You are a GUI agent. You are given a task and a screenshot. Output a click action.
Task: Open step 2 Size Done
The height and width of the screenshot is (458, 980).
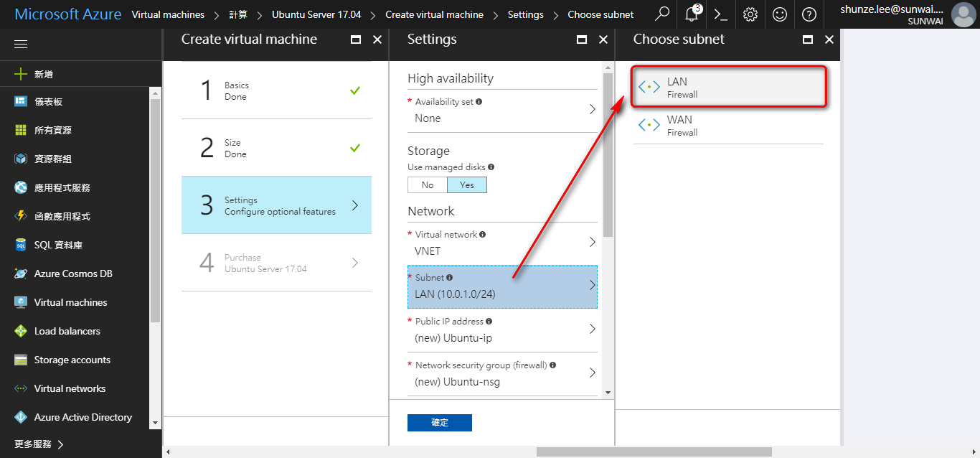pyautogui.click(x=276, y=148)
